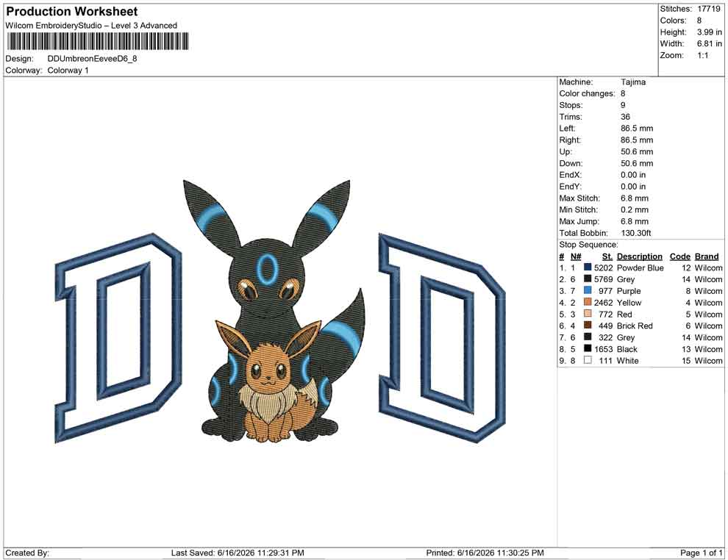The width and height of the screenshot is (728, 560).
Task: Select the peach swatch next to 772 Red
Action: (588, 314)
